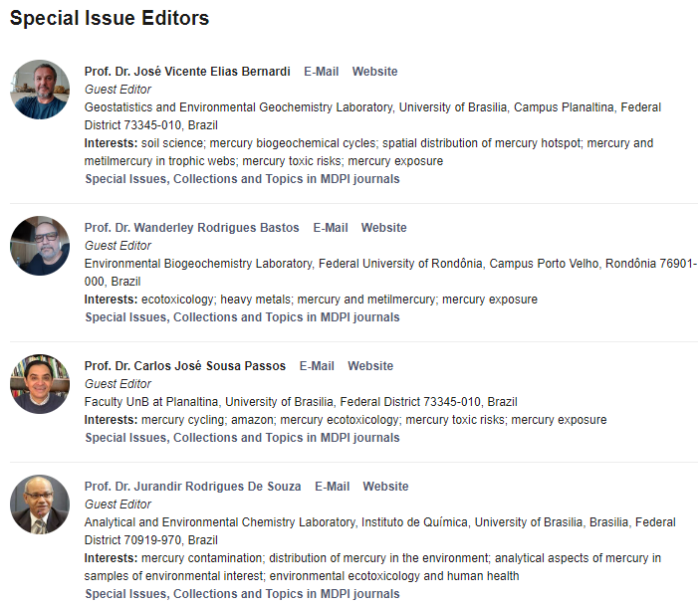
Task: Open Bernardi's Special Issues, Collections and Topics link
Action: click(x=242, y=179)
